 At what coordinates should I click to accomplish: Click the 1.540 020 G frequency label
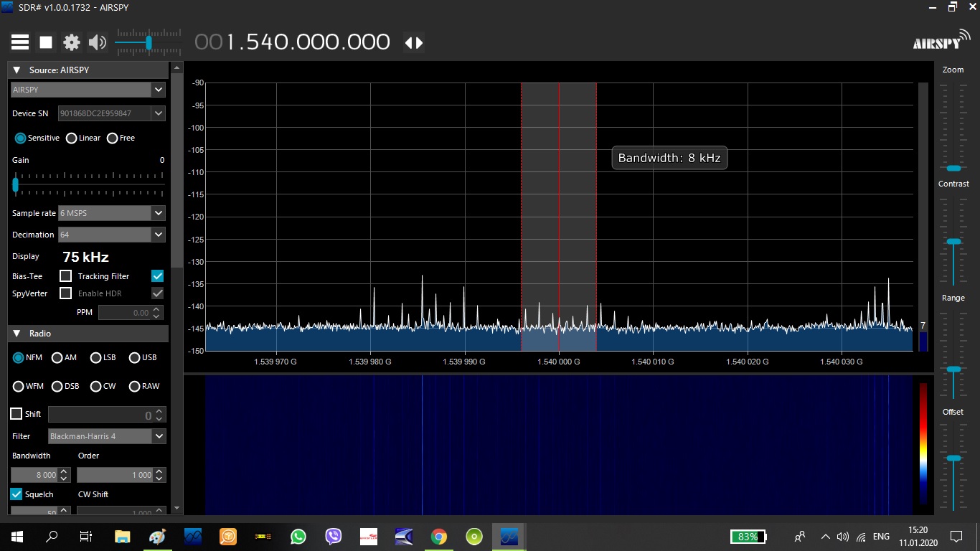748,362
